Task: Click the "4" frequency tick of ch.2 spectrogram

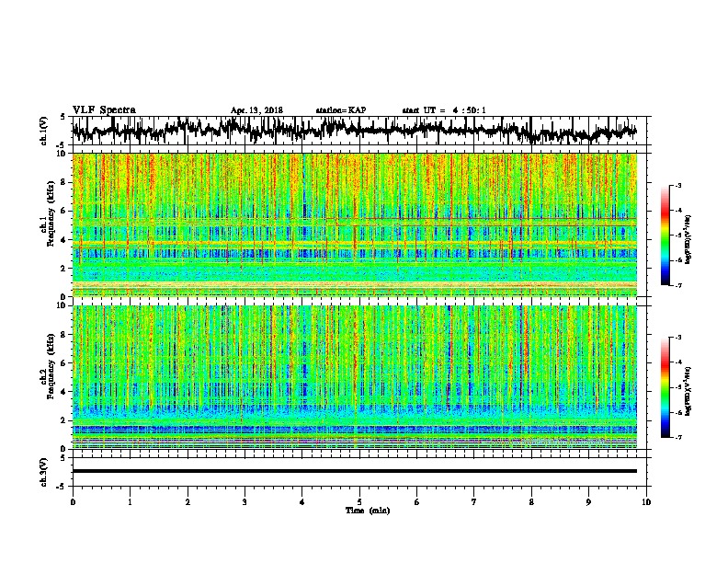Action: pos(65,392)
